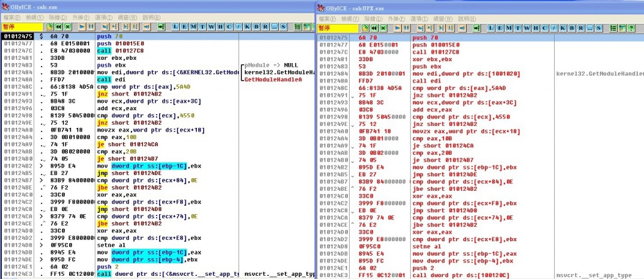The width and height of the screenshot is (644, 279).
Task: Pause execution in calc.exe window
Action: click(91, 26)
